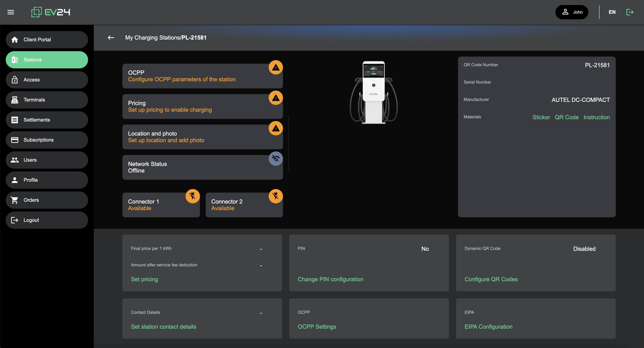Open the Change PIN configuration link
644x348 pixels.
click(330, 279)
